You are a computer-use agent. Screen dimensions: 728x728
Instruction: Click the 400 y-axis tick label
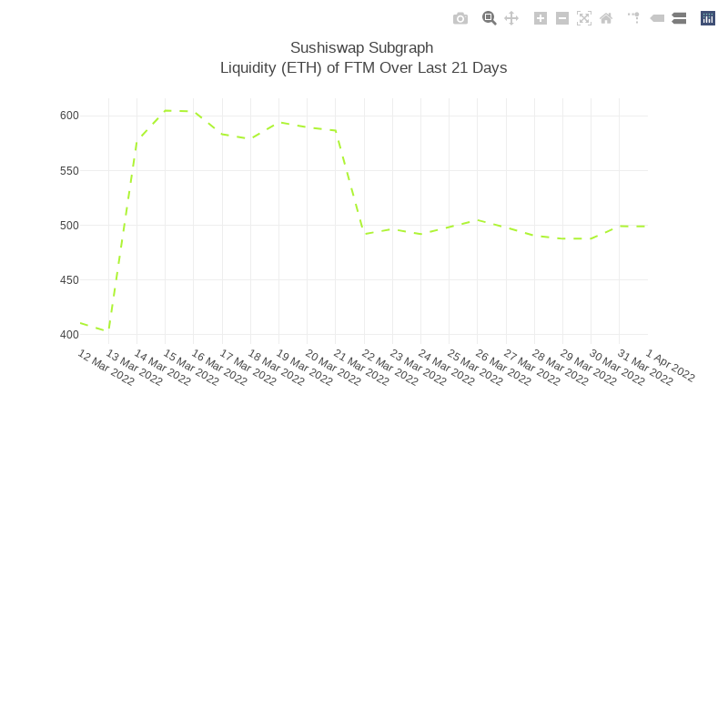pyautogui.click(x=69, y=335)
